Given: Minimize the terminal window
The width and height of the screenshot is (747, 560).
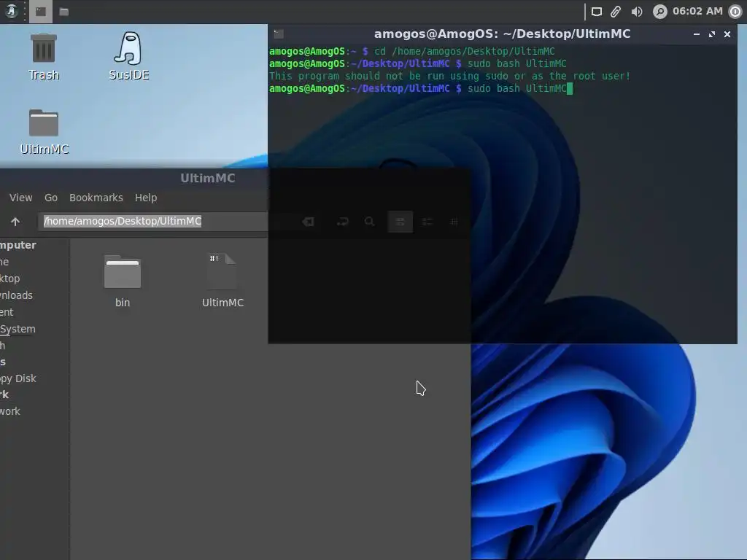Looking at the screenshot, I should click(697, 34).
